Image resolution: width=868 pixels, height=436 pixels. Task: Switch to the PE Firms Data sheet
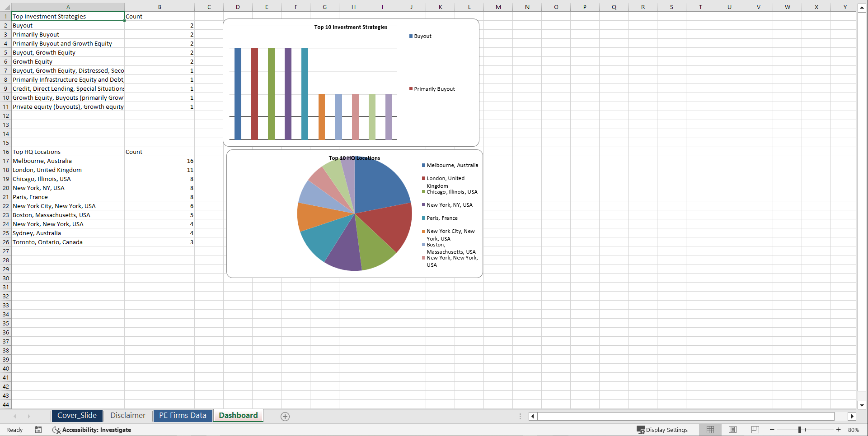(183, 415)
